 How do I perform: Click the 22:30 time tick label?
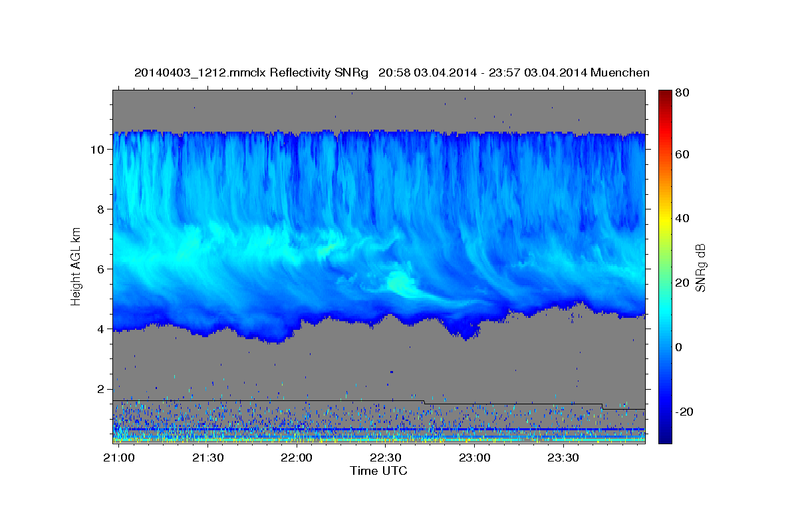[386, 458]
